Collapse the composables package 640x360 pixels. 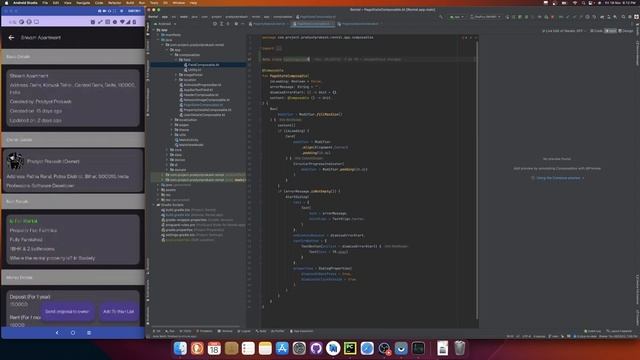pyautogui.click(x=172, y=55)
